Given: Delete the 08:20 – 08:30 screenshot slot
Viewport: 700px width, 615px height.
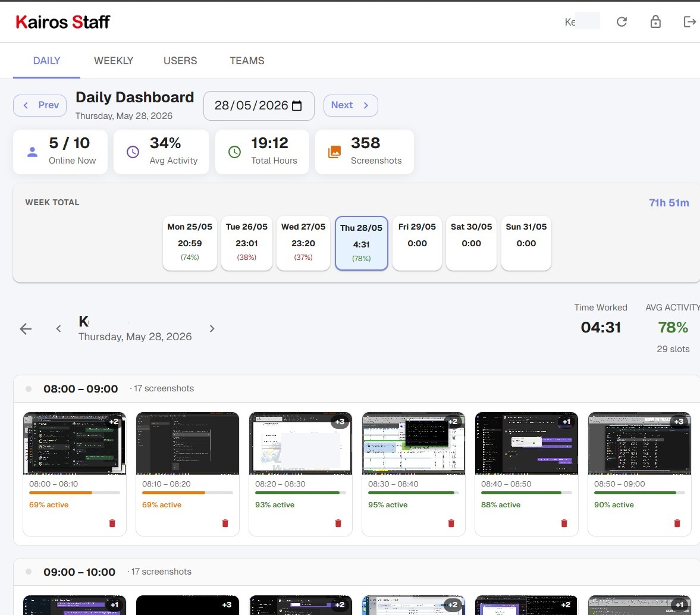Looking at the screenshot, I should [x=338, y=523].
